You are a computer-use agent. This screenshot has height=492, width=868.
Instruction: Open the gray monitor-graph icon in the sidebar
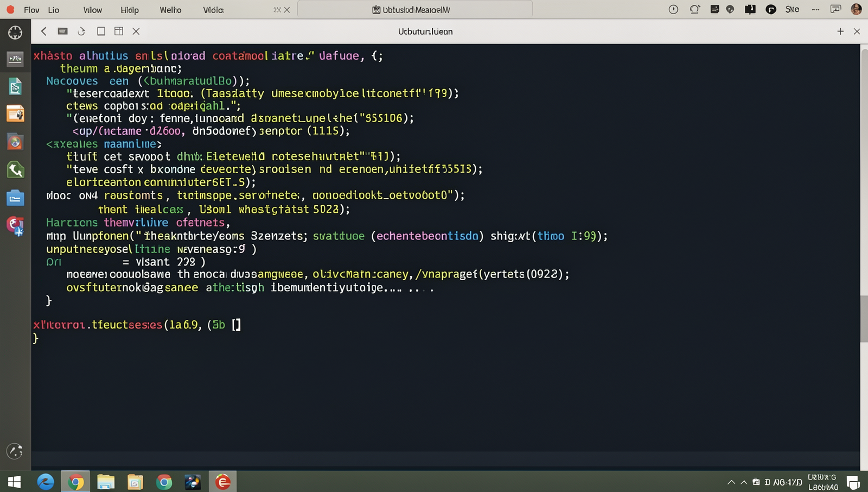(x=15, y=58)
